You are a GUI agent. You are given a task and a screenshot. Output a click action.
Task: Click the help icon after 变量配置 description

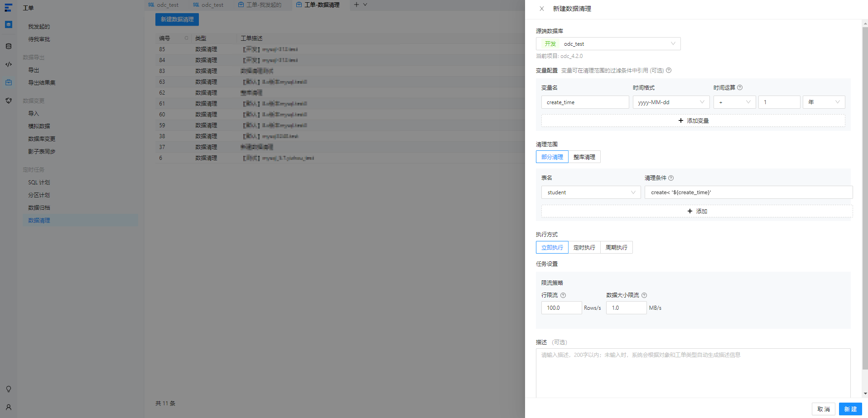pos(669,70)
